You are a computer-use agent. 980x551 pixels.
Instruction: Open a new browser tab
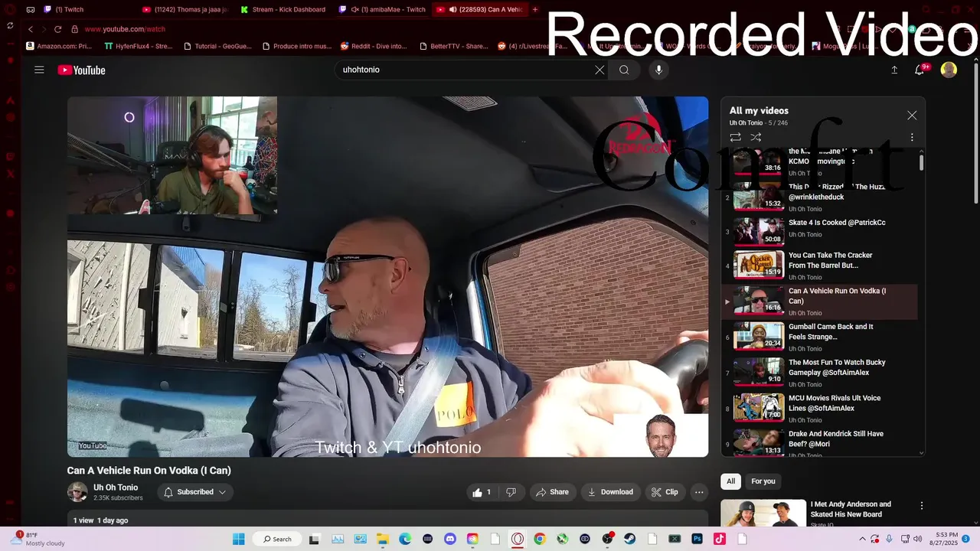coord(534,9)
